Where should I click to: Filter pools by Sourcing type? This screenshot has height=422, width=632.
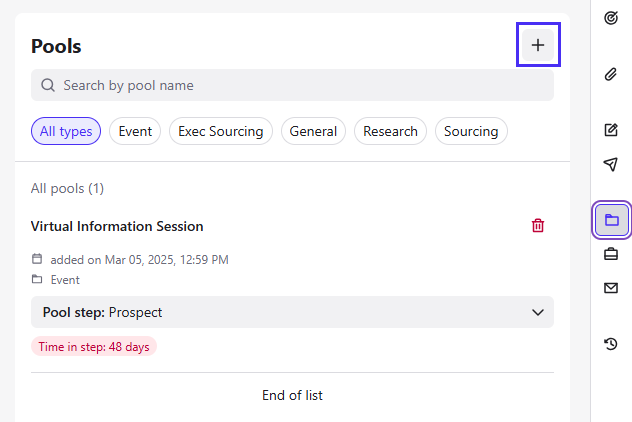(x=471, y=131)
